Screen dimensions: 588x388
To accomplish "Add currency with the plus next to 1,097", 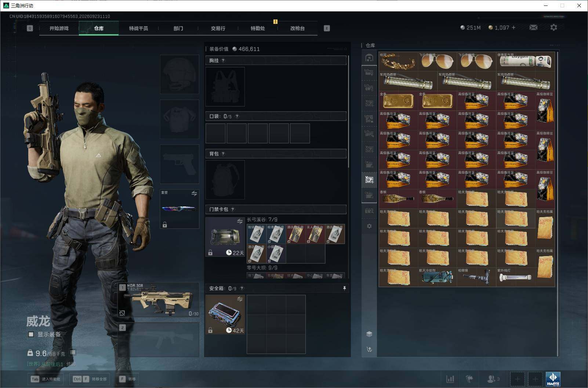I will click(513, 28).
